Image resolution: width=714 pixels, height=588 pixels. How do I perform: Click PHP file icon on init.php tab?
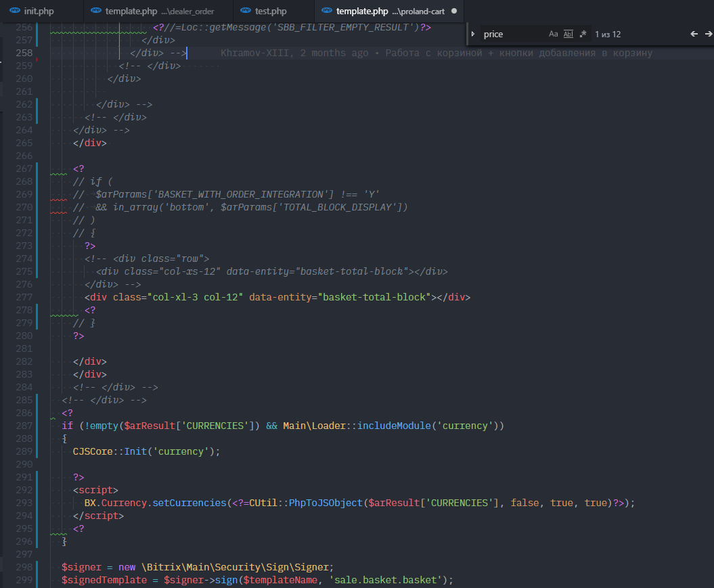point(15,12)
